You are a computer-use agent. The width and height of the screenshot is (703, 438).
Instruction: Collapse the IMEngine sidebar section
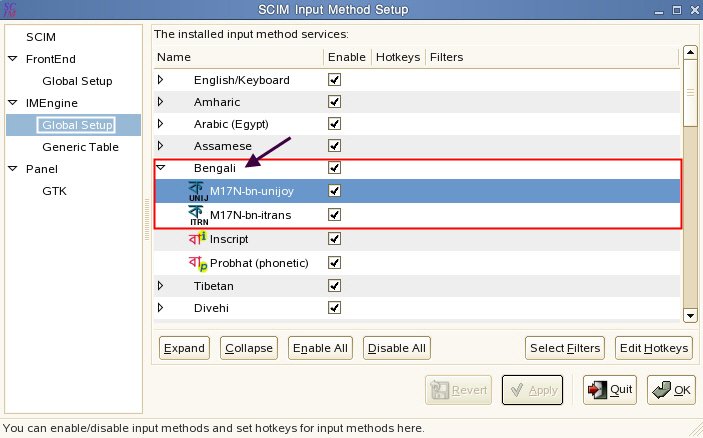coord(13,103)
